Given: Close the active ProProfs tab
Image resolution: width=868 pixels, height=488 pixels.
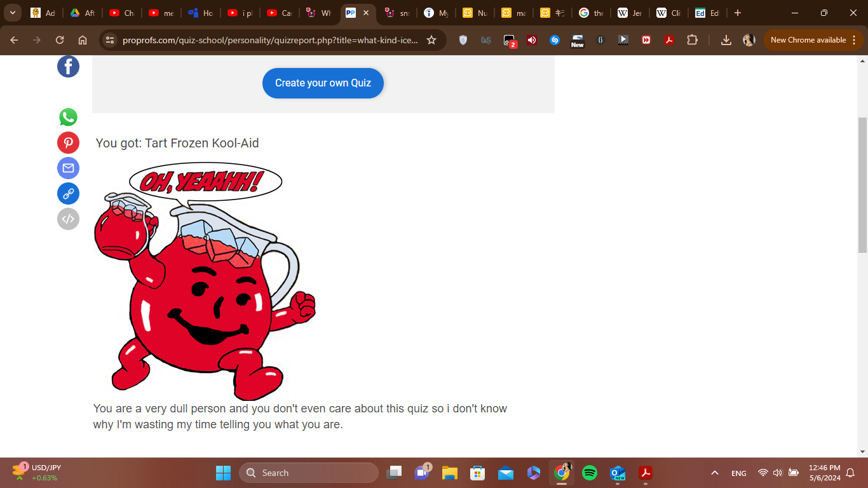Looking at the screenshot, I should click(x=366, y=13).
